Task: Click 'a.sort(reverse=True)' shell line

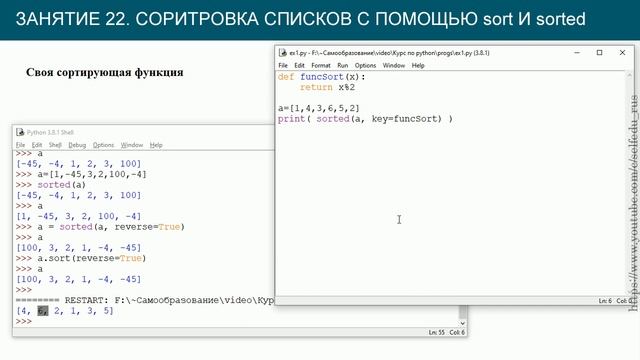Action: [x=81, y=258]
